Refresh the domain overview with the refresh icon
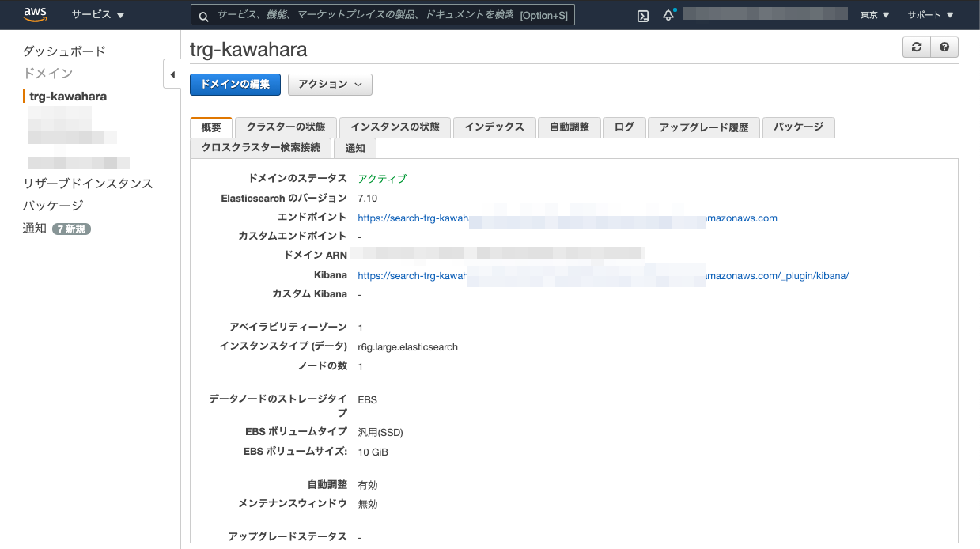980x549 pixels. point(916,47)
